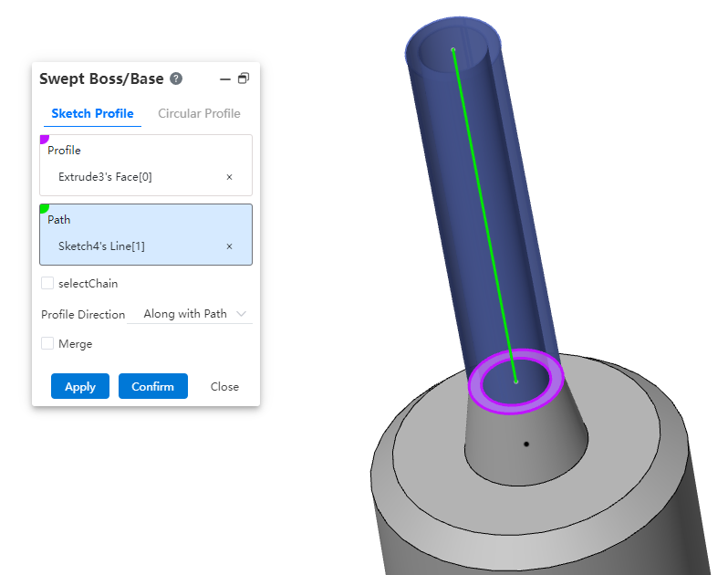Switch to the Circular Profile tab

(199, 114)
